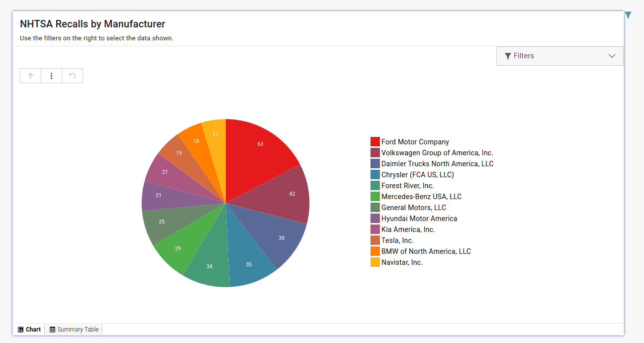Click the Forest River, Inc. legend swatch

point(375,186)
